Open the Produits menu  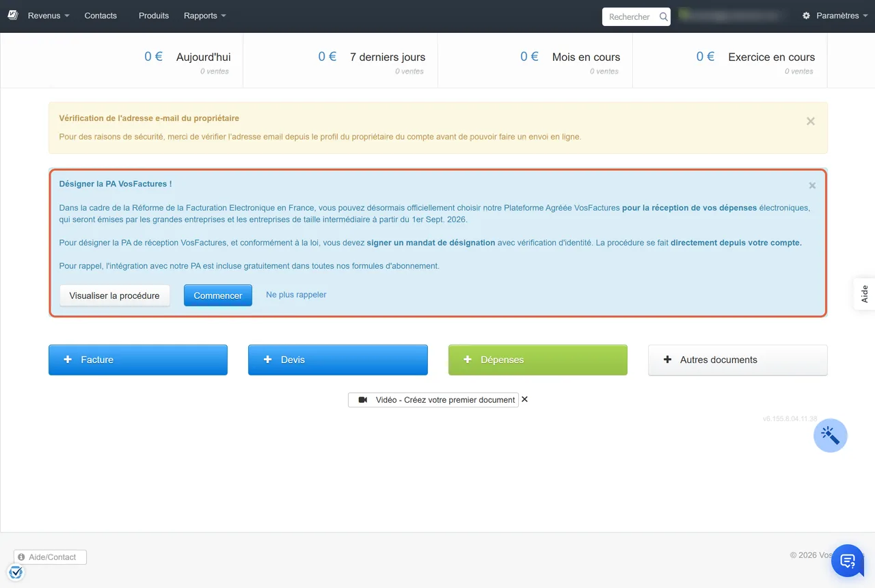point(154,16)
